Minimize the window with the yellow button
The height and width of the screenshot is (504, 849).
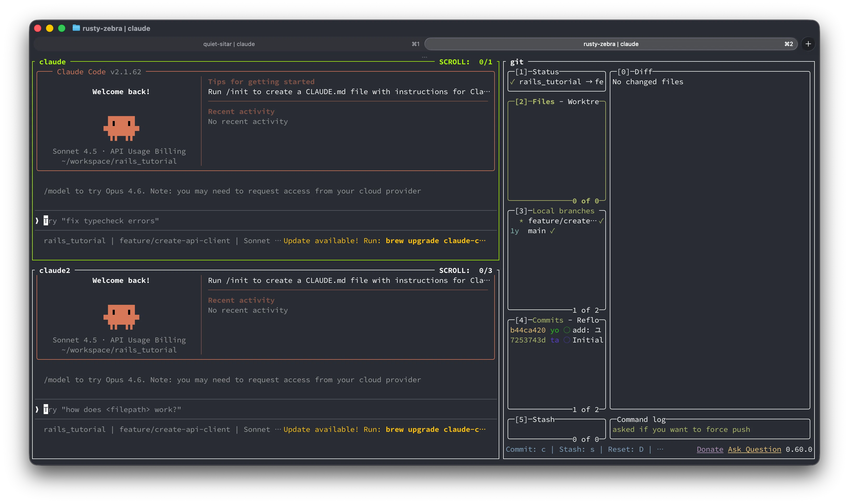pos(50,28)
